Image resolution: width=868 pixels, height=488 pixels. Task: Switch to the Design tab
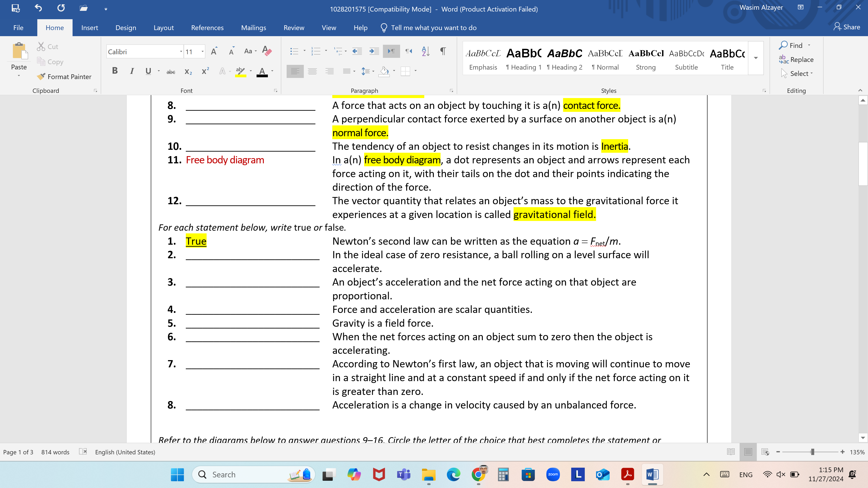(x=126, y=28)
